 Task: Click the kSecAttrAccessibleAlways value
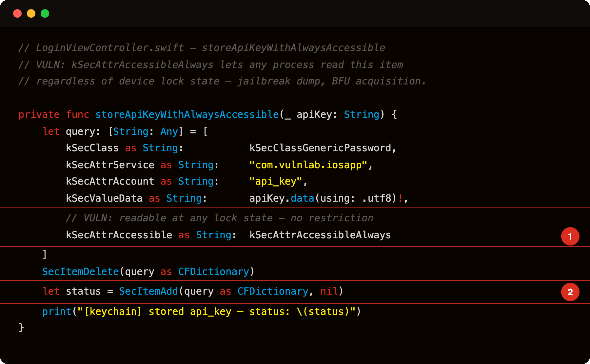coord(320,235)
